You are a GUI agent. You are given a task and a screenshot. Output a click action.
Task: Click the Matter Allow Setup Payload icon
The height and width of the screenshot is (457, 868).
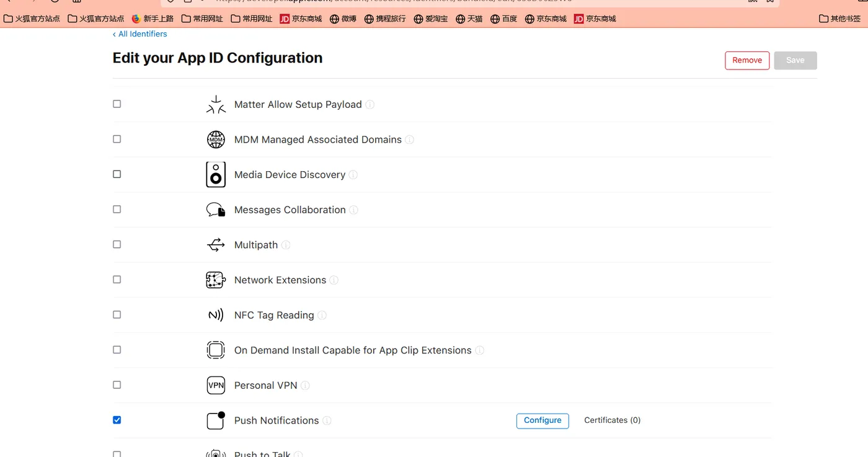[x=216, y=104]
